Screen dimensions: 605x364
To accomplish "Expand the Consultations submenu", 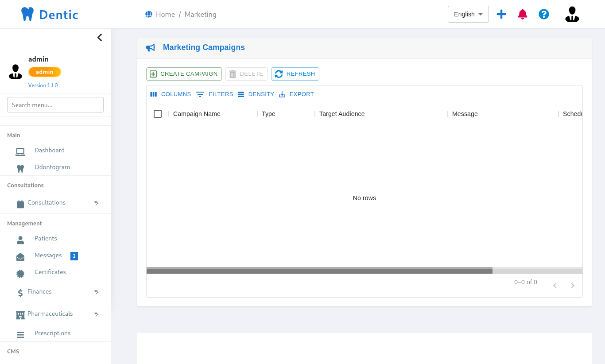I will [96, 203].
